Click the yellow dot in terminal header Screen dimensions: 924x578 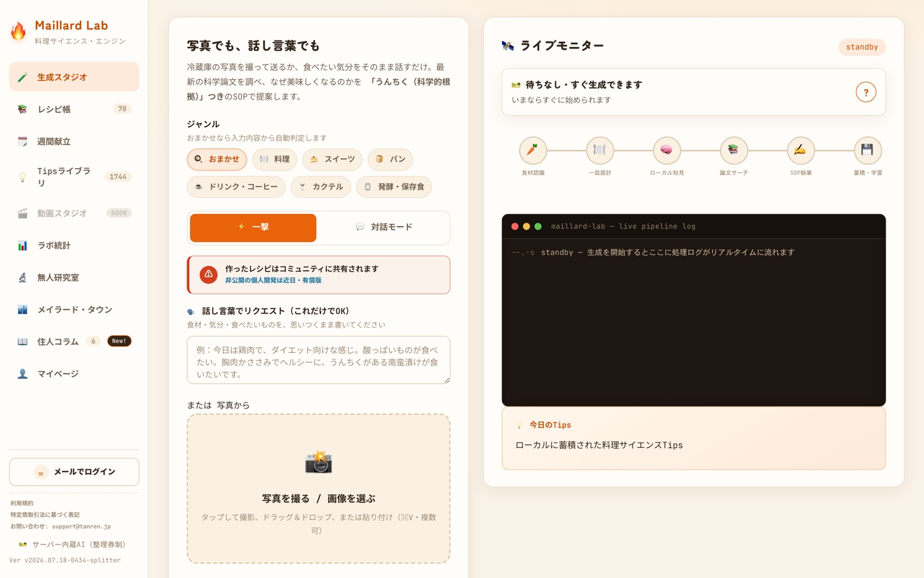(x=526, y=227)
